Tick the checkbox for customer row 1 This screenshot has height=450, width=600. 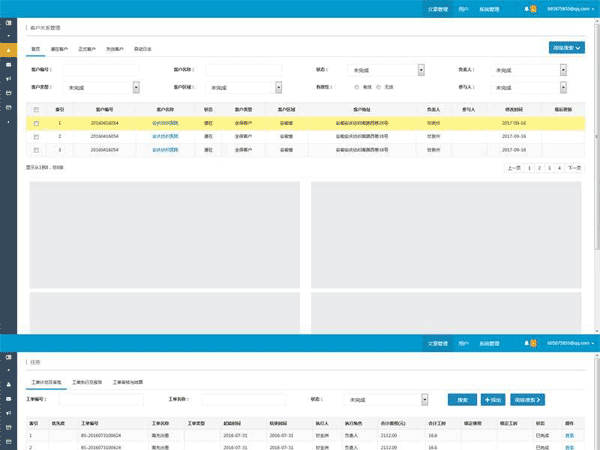pyautogui.click(x=36, y=123)
